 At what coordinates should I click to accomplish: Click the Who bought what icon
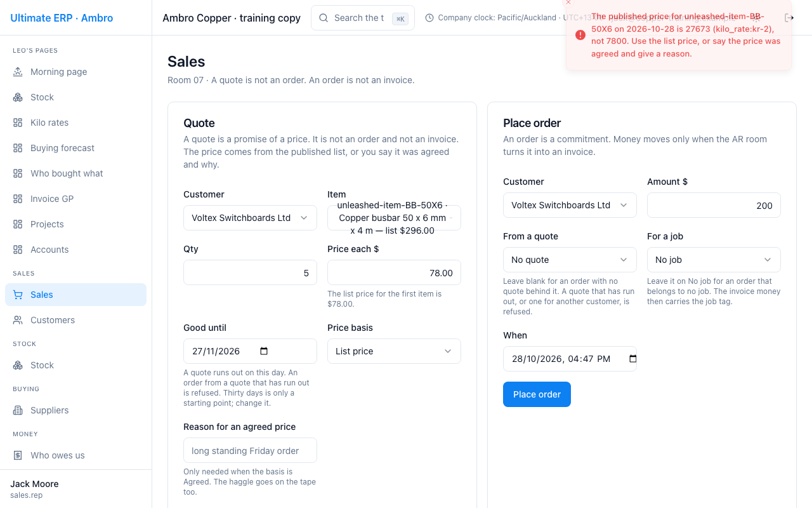18,173
